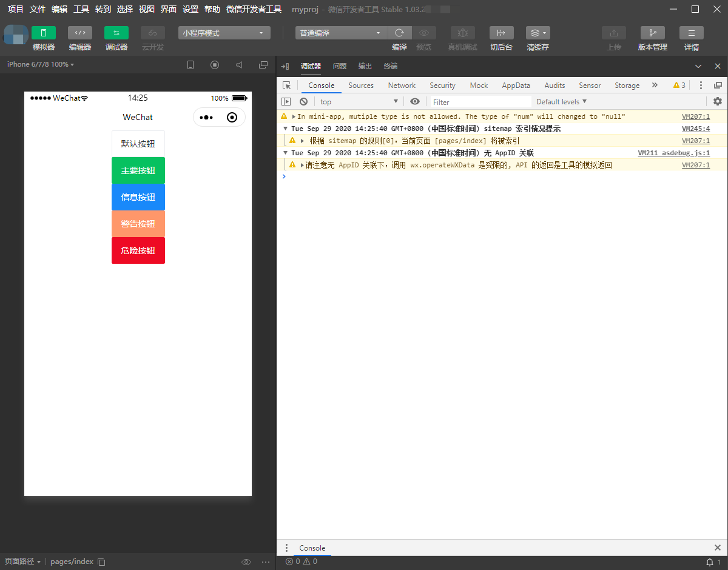The height and width of the screenshot is (570, 728).
Task: Collapse the sitemap 索引情况提示 log group
Action: point(286,129)
